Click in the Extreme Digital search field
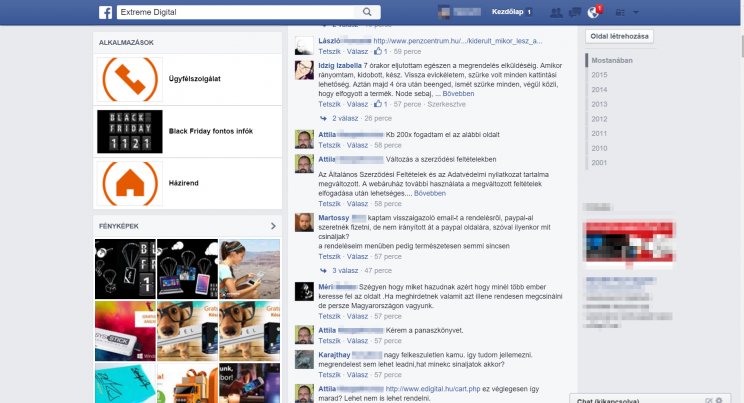Screen dimensions: 744x403 tap(236, 12)
